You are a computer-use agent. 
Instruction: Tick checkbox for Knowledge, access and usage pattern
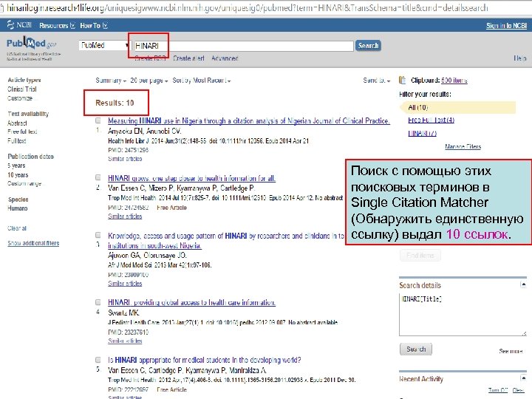coord(98,235)
